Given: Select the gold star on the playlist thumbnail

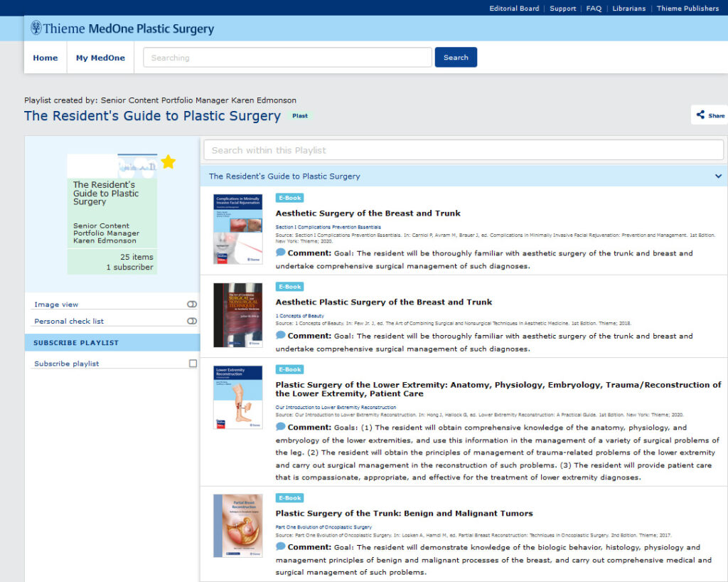Looking at the screenshot, I should 168,162.
